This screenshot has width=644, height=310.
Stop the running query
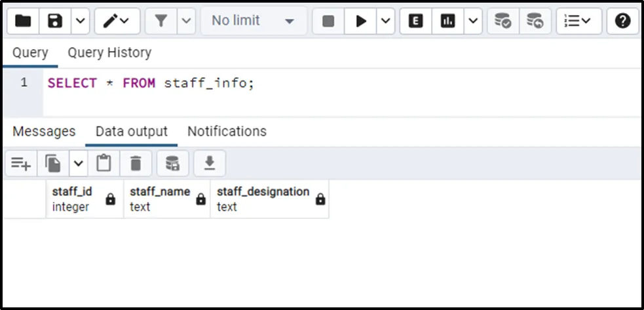coord(328,21)
